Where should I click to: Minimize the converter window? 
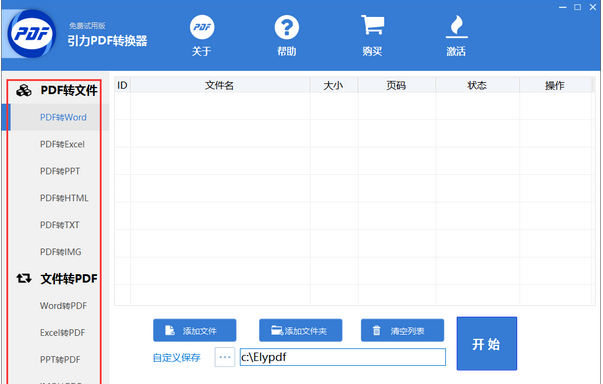point(563,7)
